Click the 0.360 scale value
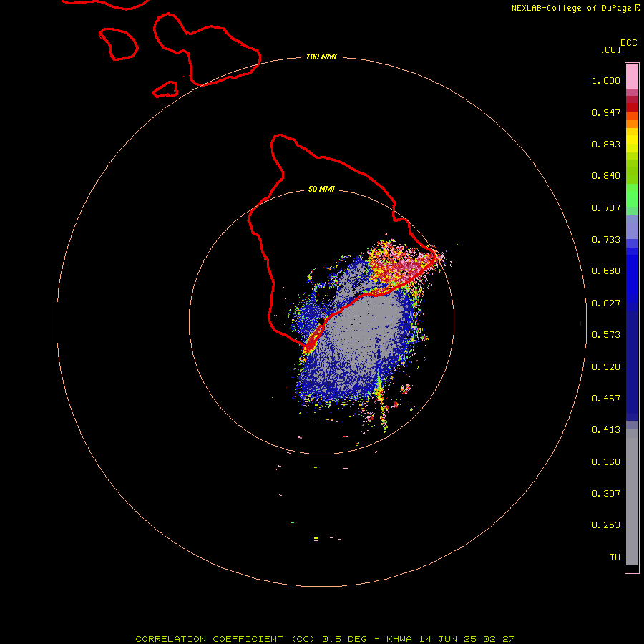The image size is (644, 644). [x=606, y=462]
